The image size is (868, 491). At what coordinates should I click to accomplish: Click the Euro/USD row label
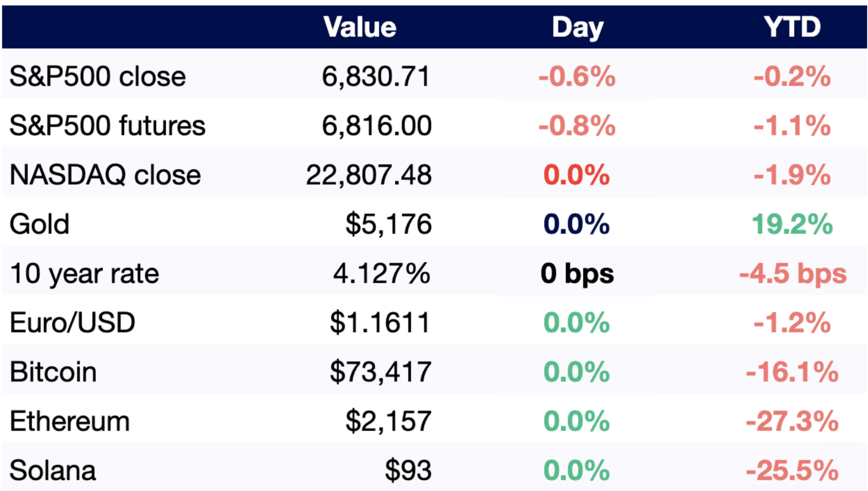(x=72, y=323)
